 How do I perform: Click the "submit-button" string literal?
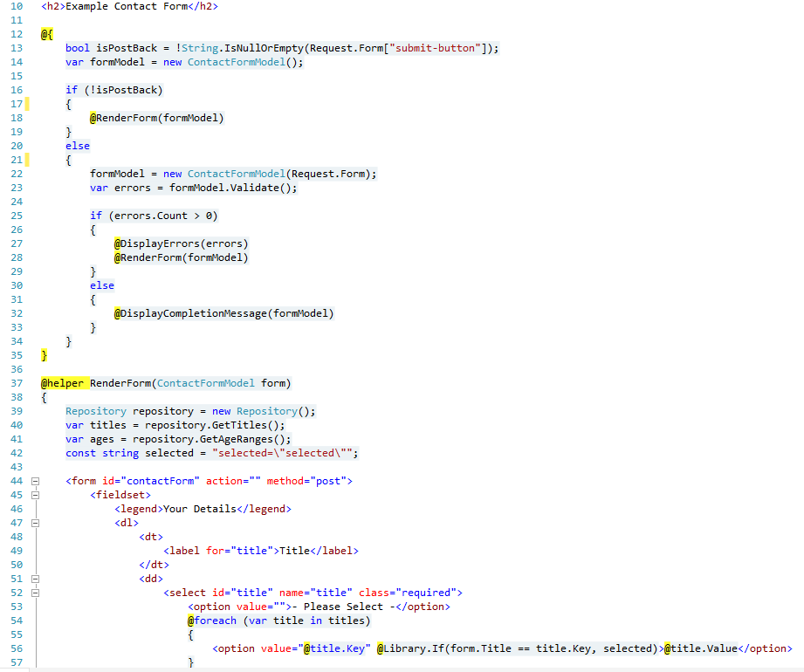pyautogui.click(x=436, y=48)
